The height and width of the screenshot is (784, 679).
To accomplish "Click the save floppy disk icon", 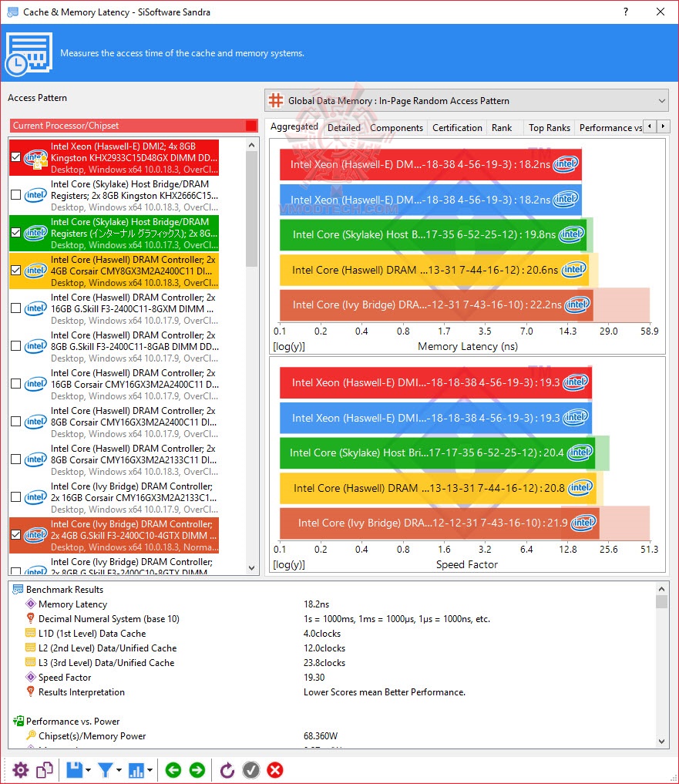I will click(x=75, y=770).
